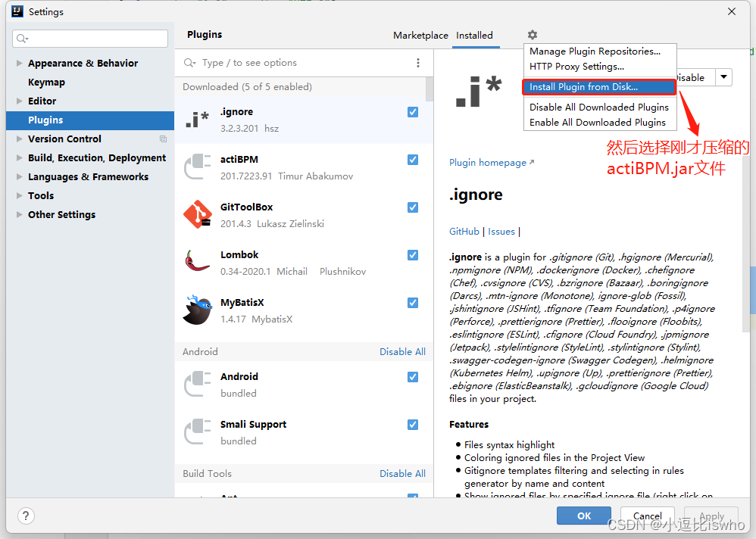Click the large .ignore logo in details pane
This screenshot has height=539, width=756.
click(478, 92)
